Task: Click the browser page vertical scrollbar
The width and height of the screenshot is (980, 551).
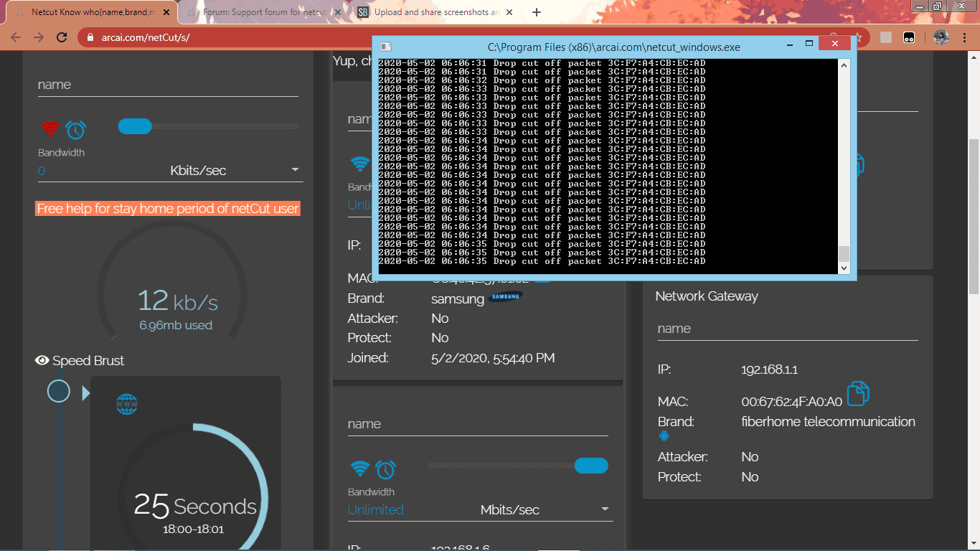Action: tap(974, 215)
